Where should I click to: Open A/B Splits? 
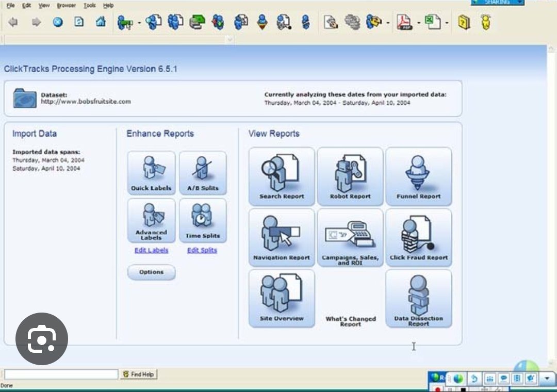pos(203,173)
